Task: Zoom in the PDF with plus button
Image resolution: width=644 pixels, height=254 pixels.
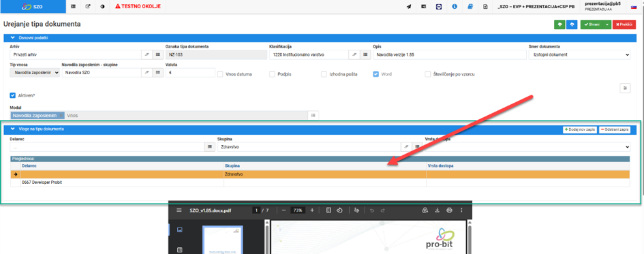Action: coord(312,210)
